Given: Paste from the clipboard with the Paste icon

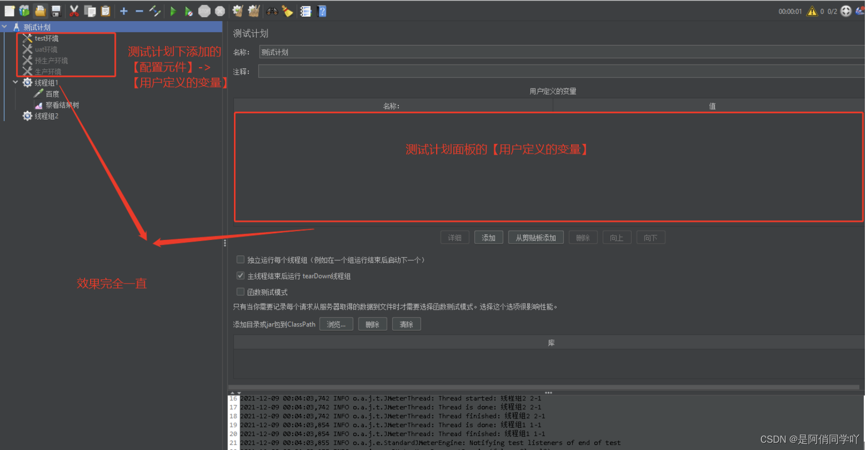Looking at the screenshot, I should (x=106, y=11).
